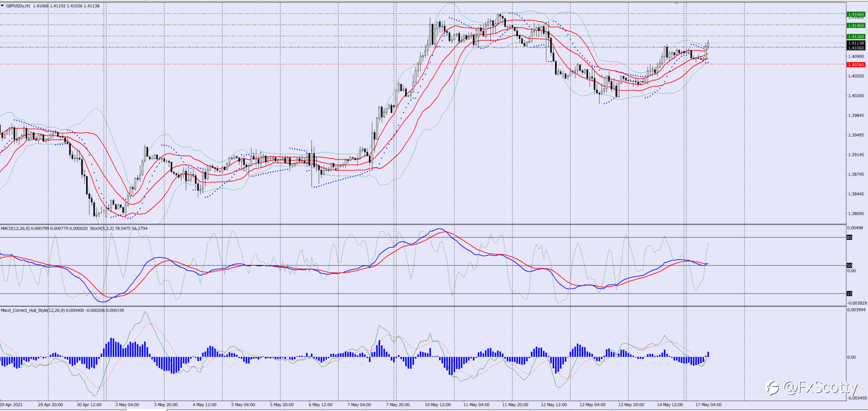This screenshot has height=411, width=868.
Task: Click the 4 May 12:00 time axis label
Action: pyautogui.click(x=204, y=405)
